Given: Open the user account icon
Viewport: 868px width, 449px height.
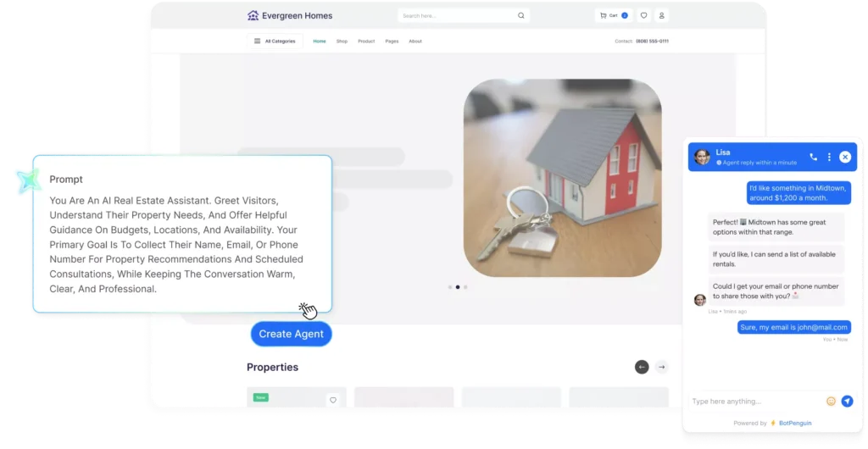Looking at the screenshot, I should point(662,15).
